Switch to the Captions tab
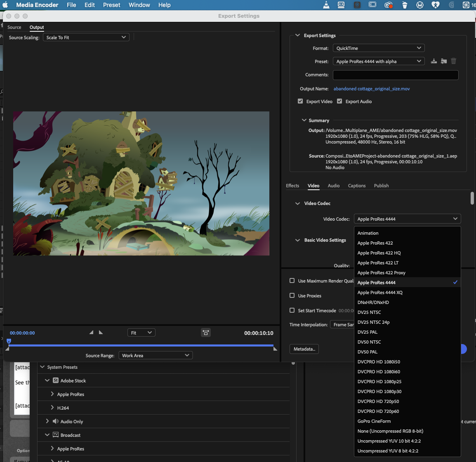Screen dimensions: 476x462 pos(357,186)
